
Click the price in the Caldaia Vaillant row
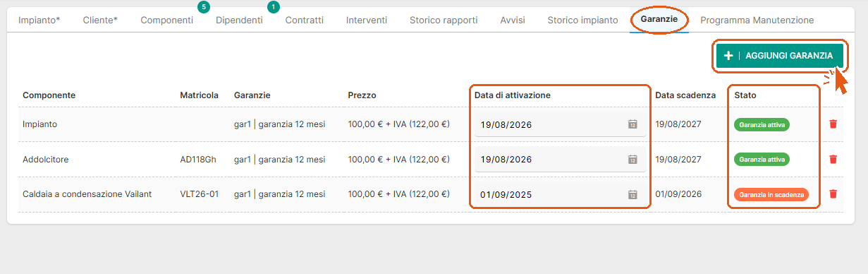398,194
